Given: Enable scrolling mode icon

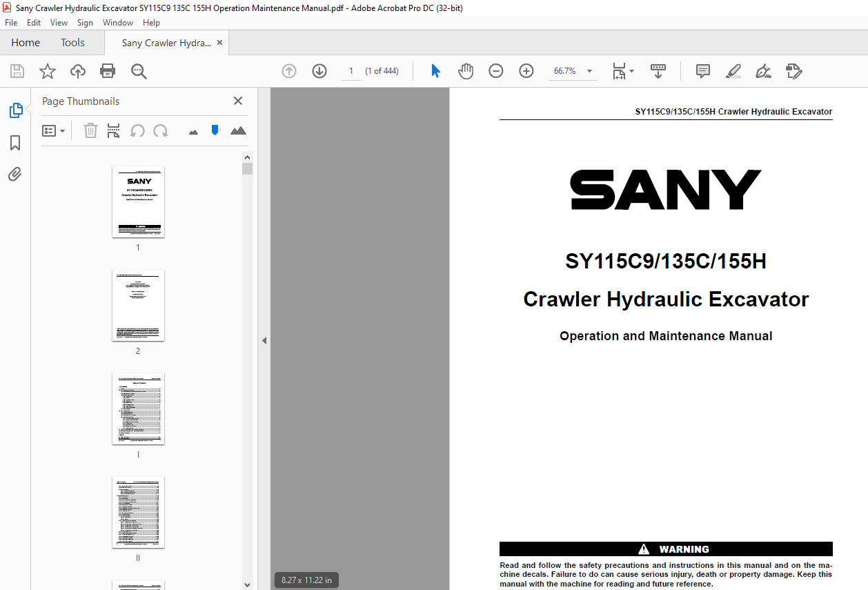Looking at the screenshot, I should click(658, 71).
